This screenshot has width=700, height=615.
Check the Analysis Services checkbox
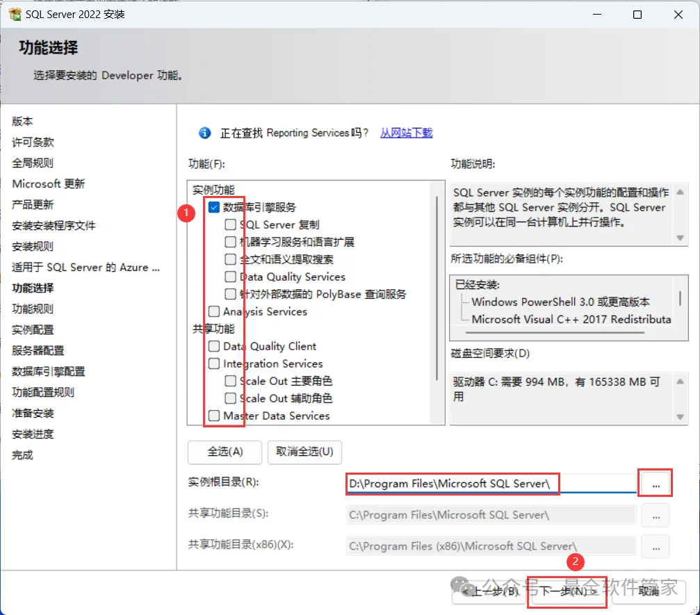pos(214,311)
